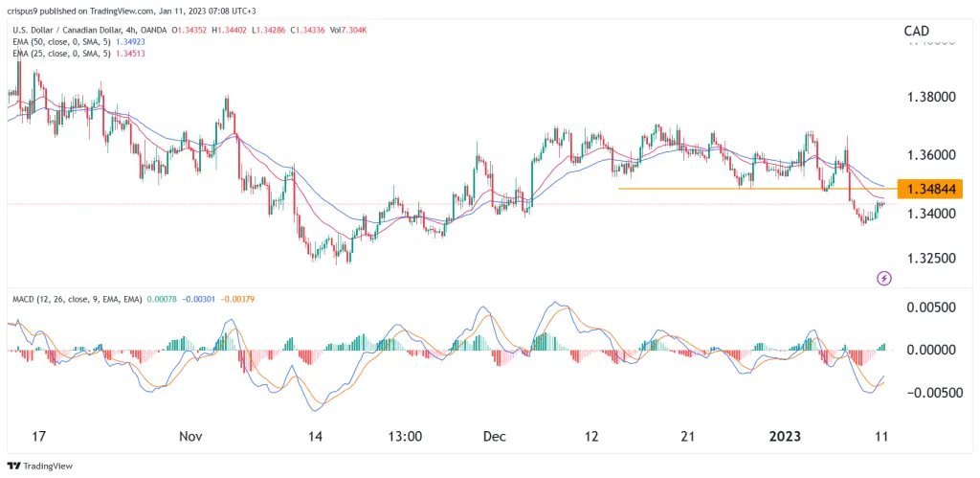Click the 17 date label on the time axis

tap(38, 436)
